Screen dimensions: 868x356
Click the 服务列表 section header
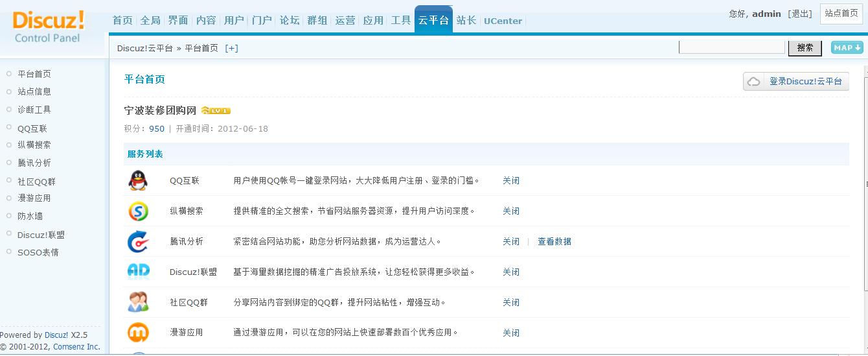click(145, 154)
